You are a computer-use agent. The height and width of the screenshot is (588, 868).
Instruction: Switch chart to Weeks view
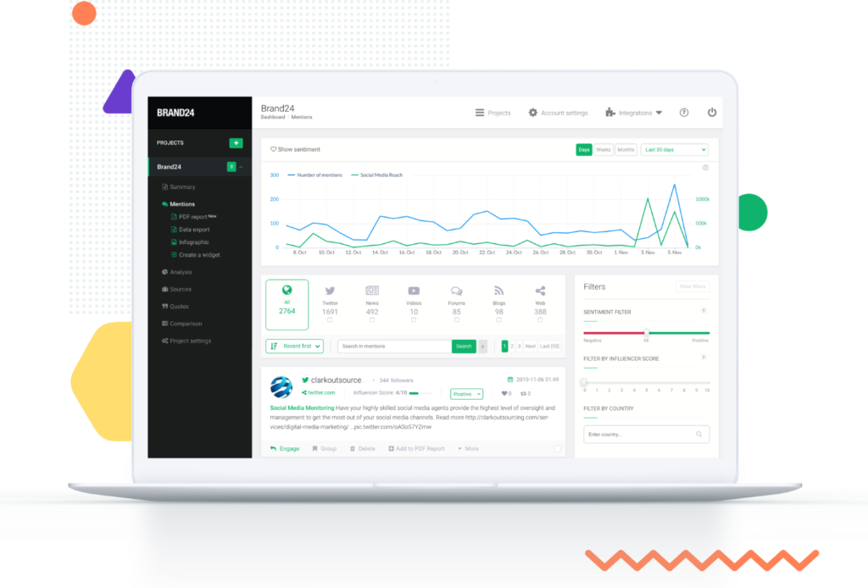tap(604, 150)
